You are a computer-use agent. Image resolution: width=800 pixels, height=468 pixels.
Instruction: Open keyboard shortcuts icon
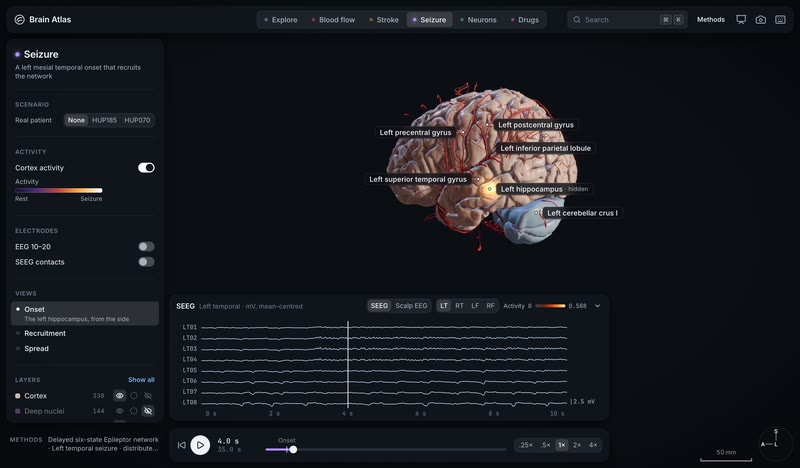pyautogui.click(x=780, y=19)
